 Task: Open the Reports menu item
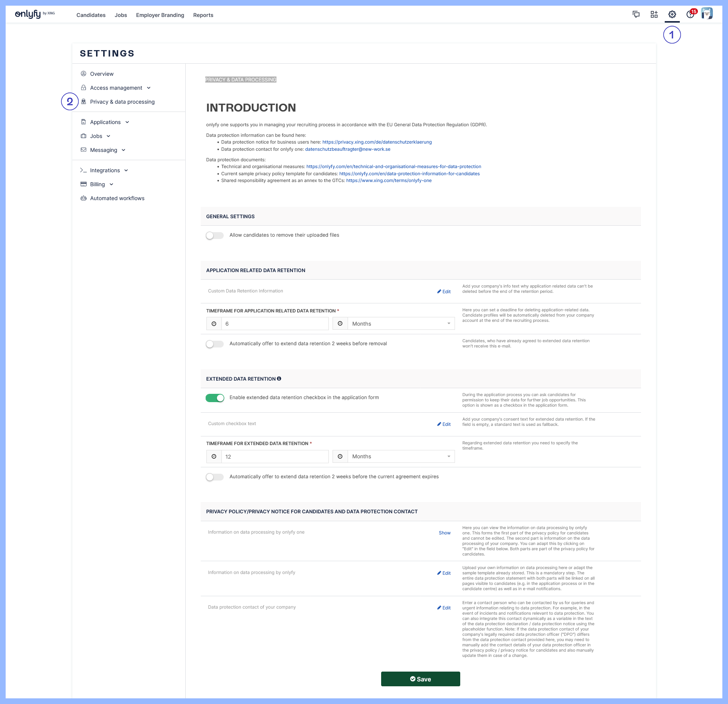point(203,15)
